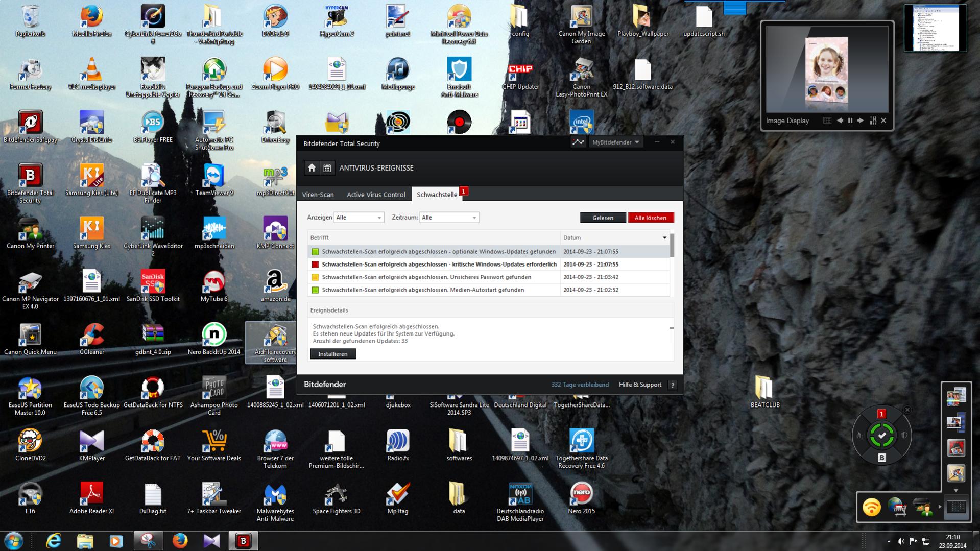Delete all events with Alle löschen
The height and width of the screenshot is (551, 980).
point(651,218)
